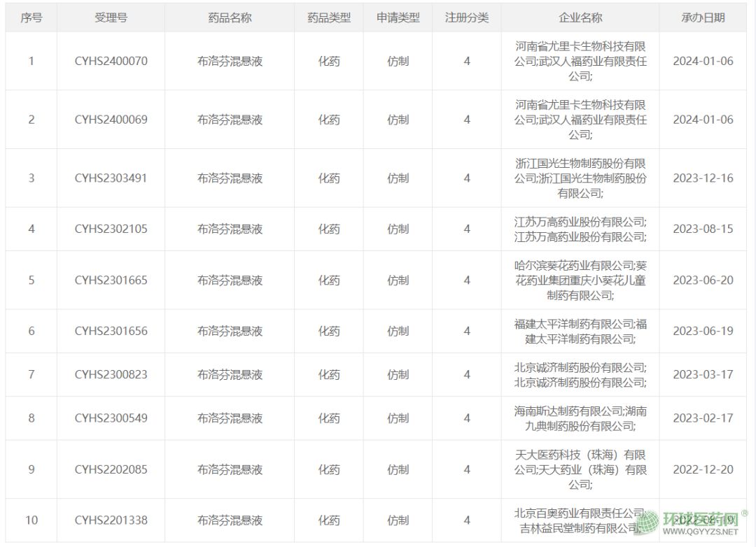Open acceptance number CYHS2300549

click(x=111, y=418)
